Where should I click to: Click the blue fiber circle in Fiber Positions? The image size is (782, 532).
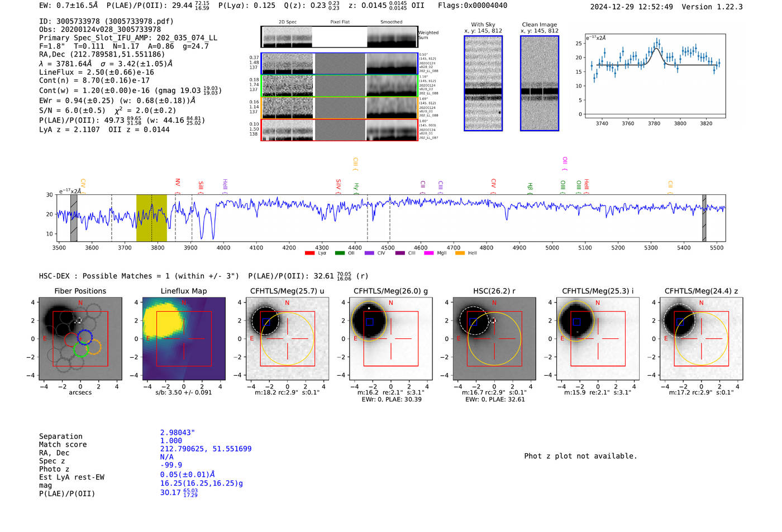coord(85,337)
